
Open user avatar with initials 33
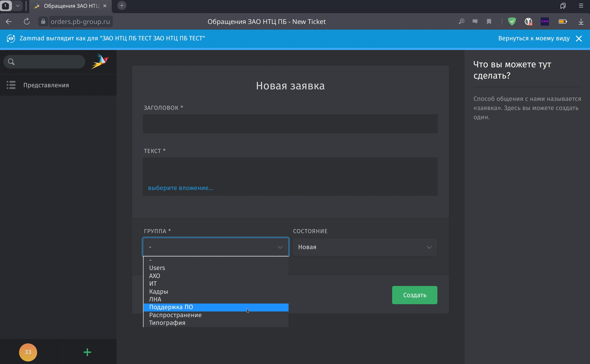(28, 352)
